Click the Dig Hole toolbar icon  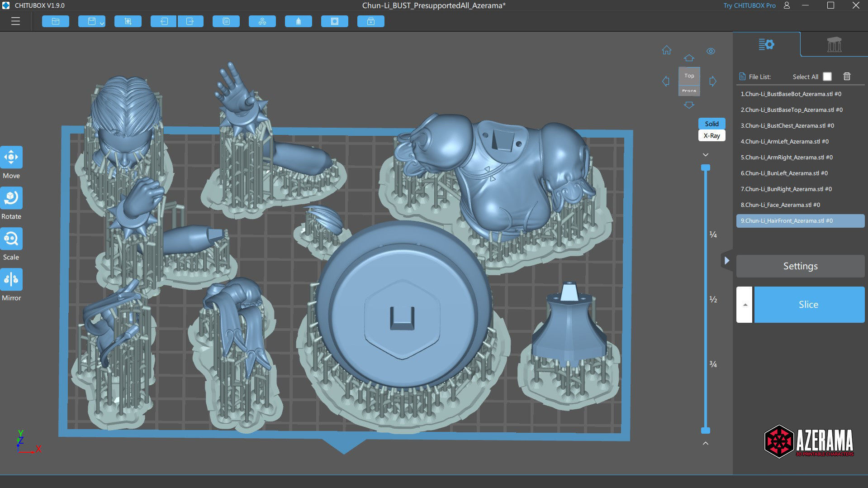point(335,21)
